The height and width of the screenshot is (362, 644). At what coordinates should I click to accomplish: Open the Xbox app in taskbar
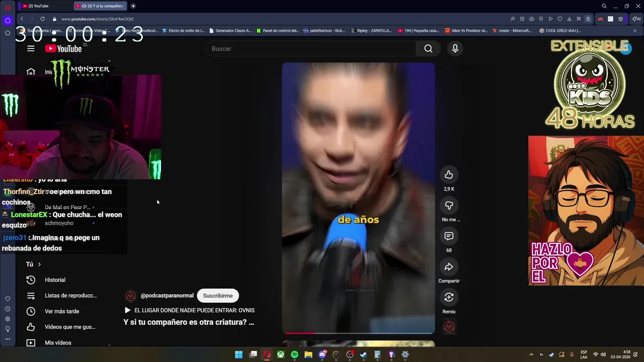click(x=280, y=354)
